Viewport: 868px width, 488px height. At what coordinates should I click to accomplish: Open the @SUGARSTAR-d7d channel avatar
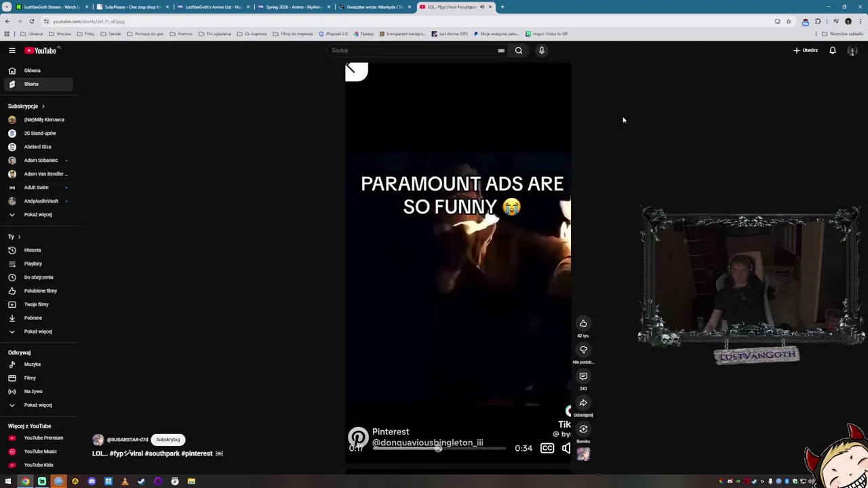98,440
